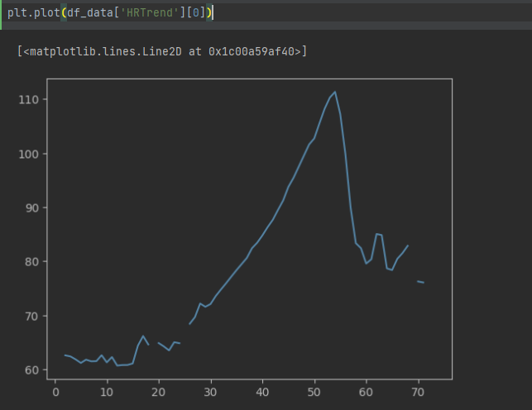Image resolution: width=532 pixels, height=410 pixels.
Task: Click the 60 y-axis tick label
Action: [31, 370]
